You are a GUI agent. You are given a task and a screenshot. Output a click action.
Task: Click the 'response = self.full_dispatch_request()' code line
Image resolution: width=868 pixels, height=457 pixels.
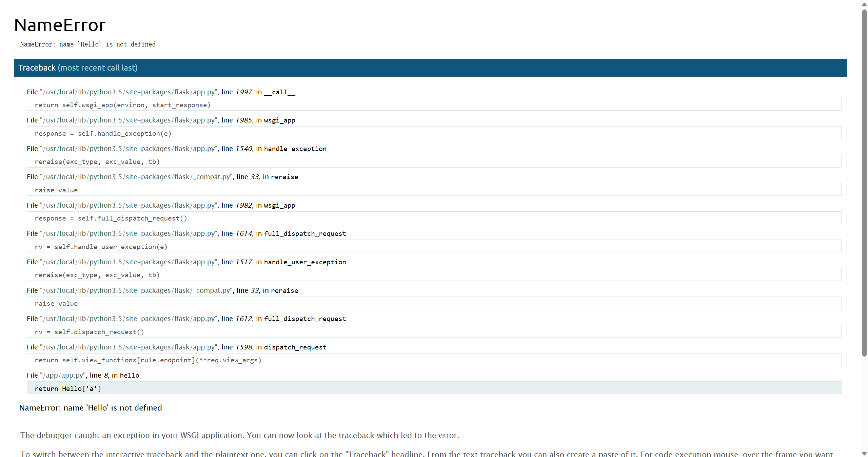coord(111,218)
